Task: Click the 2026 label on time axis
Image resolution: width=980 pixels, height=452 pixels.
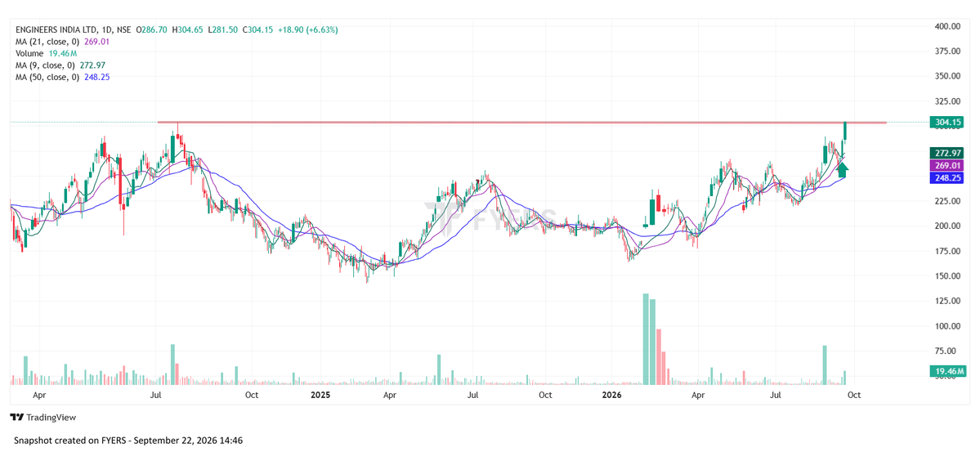Action: (611, 395)
